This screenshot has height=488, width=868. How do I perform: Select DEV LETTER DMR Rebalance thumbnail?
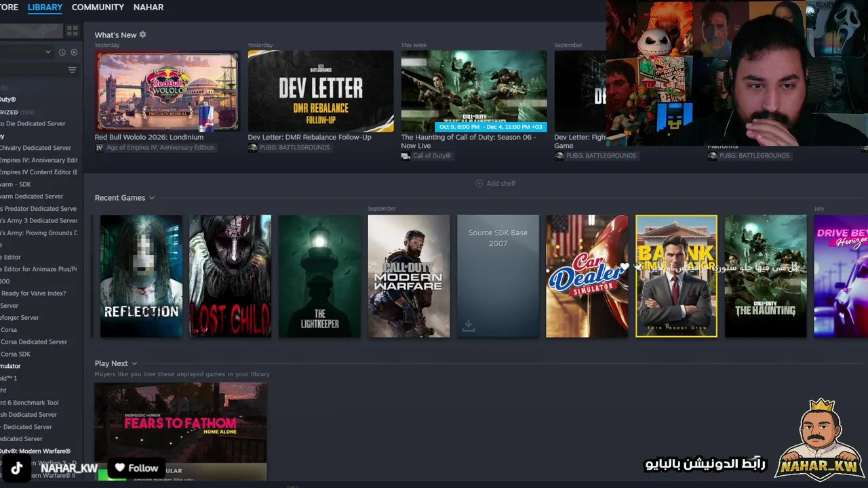(321, 91)
